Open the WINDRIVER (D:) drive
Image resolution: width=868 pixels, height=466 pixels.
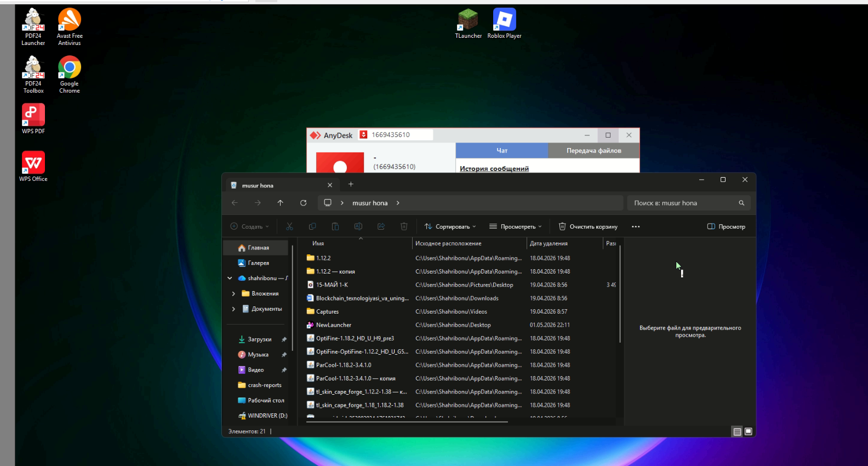(256, 416)
